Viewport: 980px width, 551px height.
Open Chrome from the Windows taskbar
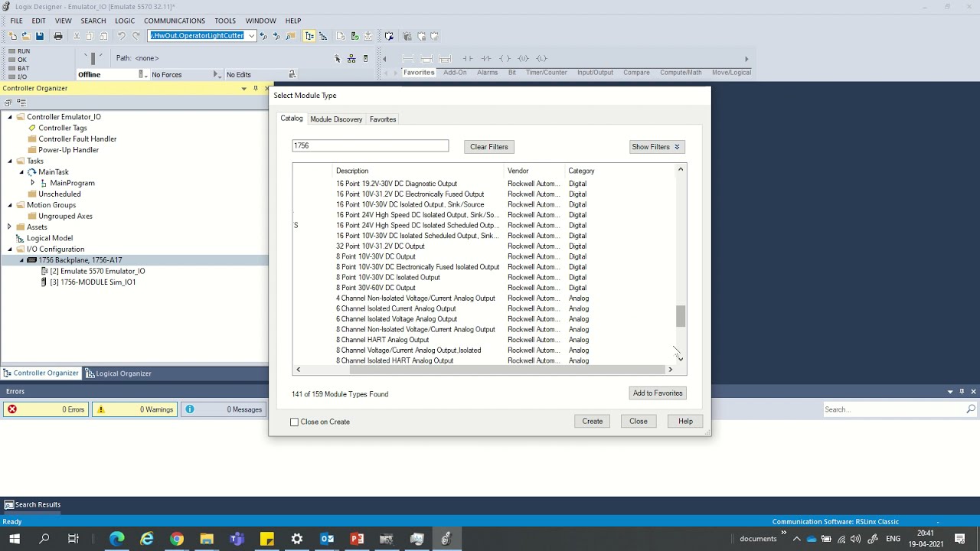[177, 539]
